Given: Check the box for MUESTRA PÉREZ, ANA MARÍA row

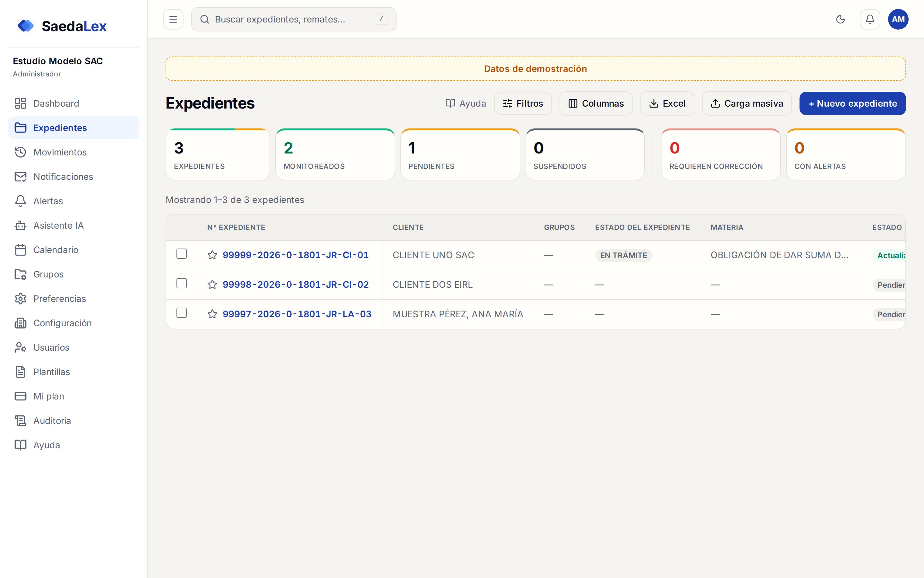Looking at the screenshot, I should [181, 313].
